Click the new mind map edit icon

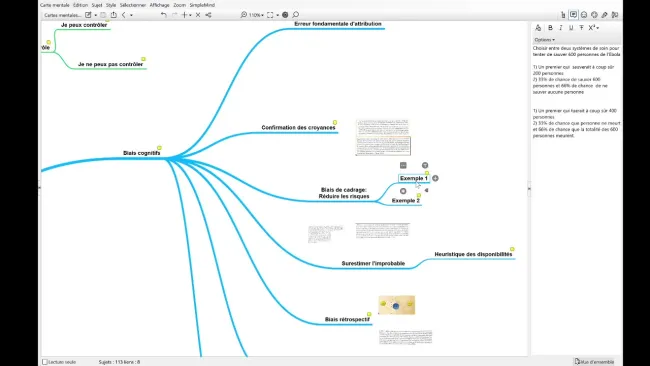88,15
